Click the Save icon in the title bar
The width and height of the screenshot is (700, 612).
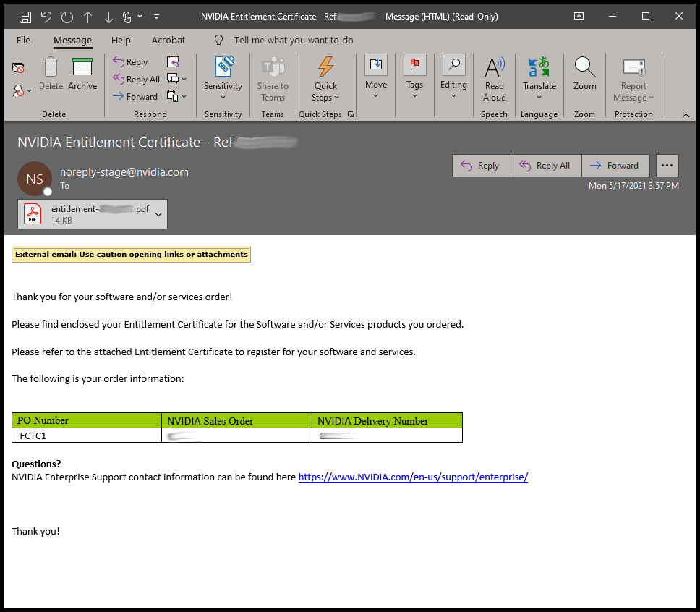(25, 17)
